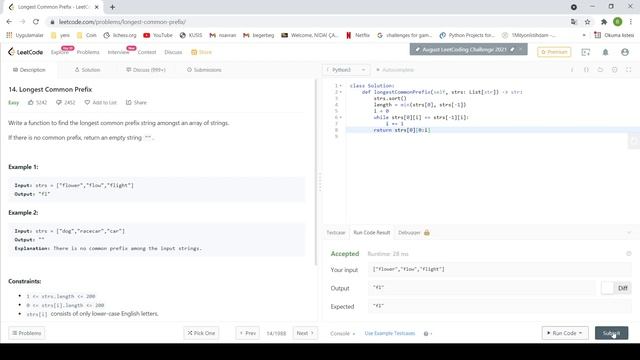640x360 pixels.
Task: Reload the page with the refresh icon
Action: point(36,22)
